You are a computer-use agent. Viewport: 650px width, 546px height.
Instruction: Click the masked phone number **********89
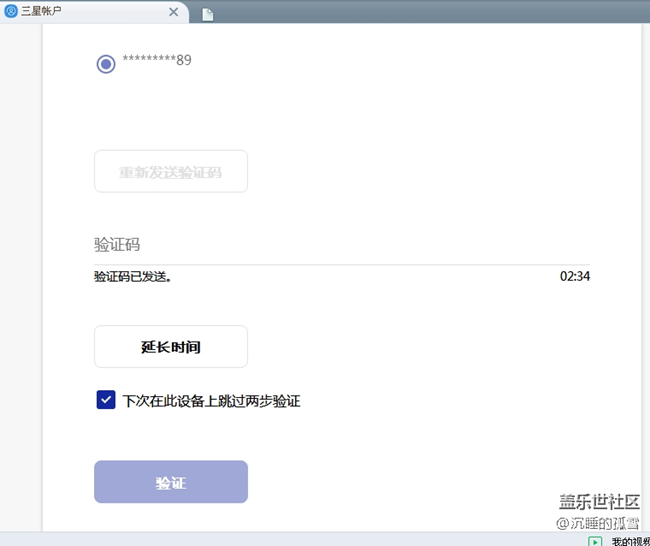pyautogui.click(x=157, y=60)
